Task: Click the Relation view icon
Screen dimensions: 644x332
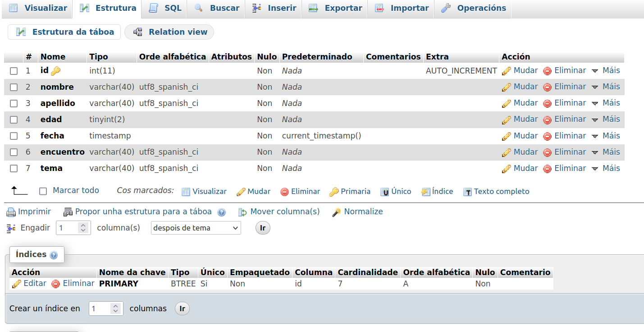Action: (138, 32)
